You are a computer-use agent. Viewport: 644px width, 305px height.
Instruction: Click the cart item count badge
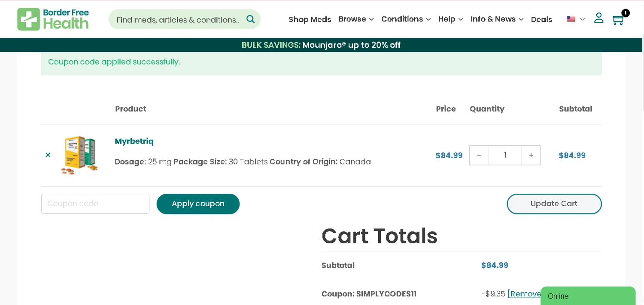pos(626,13)
